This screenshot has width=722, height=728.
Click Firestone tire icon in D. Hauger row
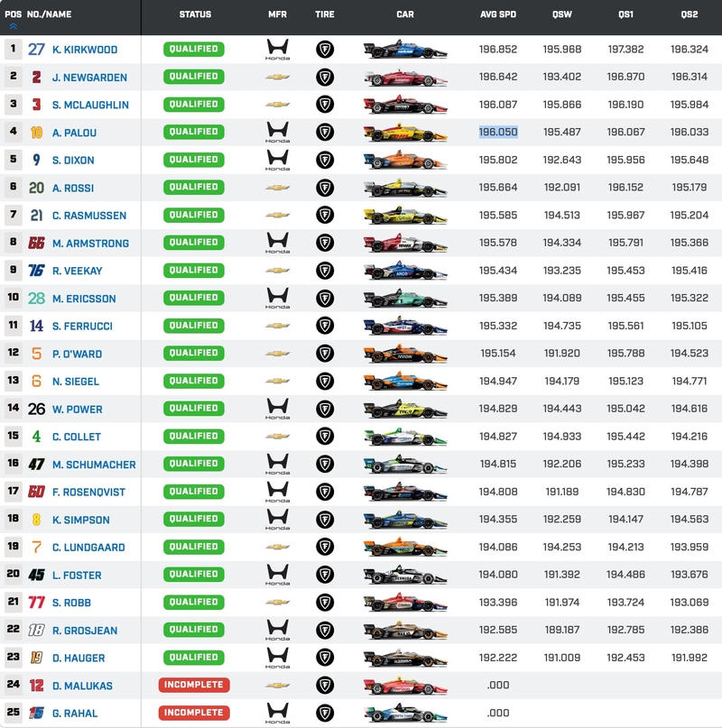pyautogui.click(x=325, y=658)
